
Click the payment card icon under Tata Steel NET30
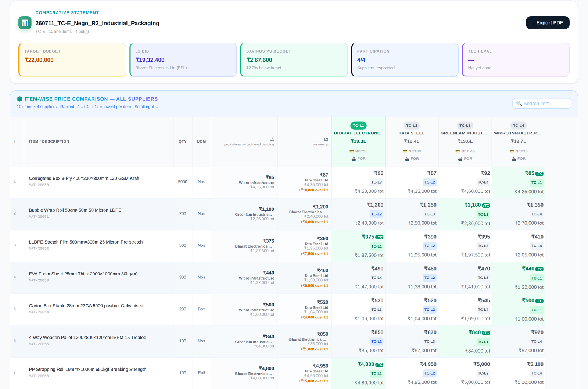405,151
